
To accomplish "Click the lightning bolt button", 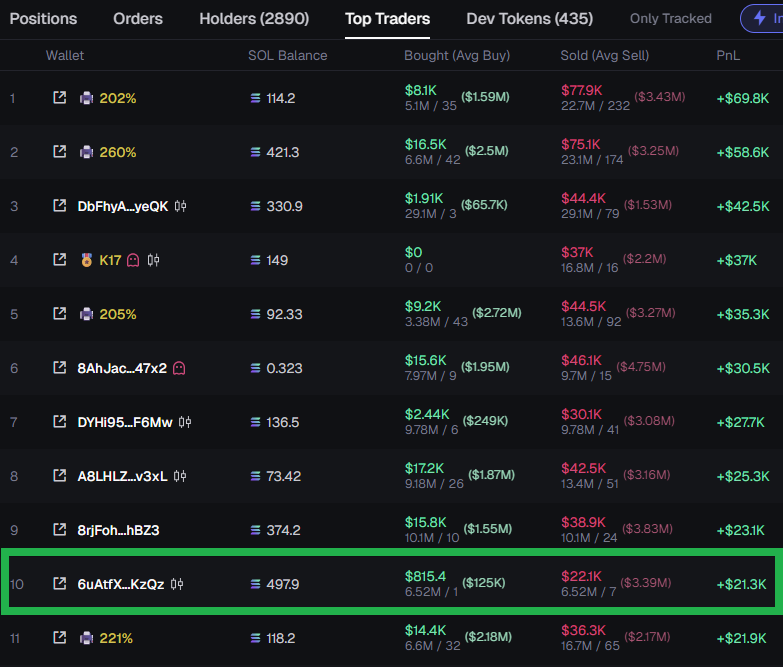I will [762, 18].
